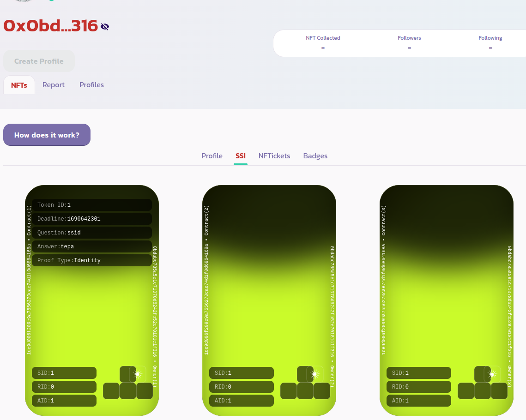The image size is (526, 420).
Task: Click the NFT Collected stat
Action: (323, 43)
